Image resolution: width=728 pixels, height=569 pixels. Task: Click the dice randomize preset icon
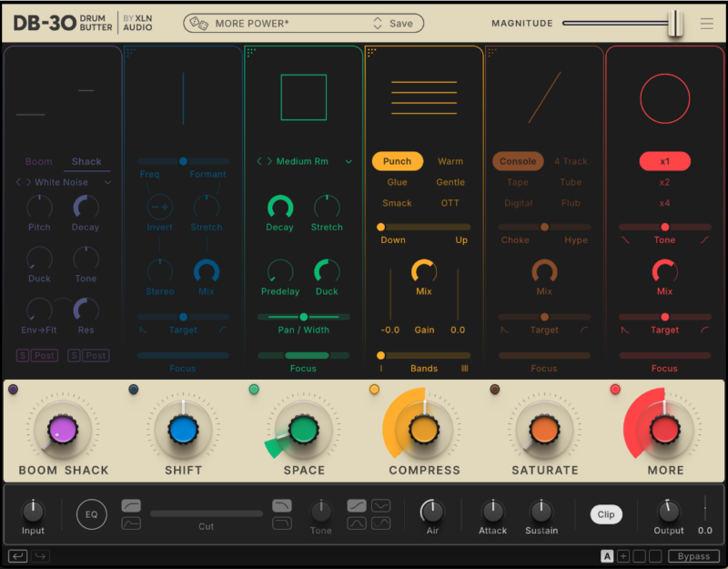198,24
